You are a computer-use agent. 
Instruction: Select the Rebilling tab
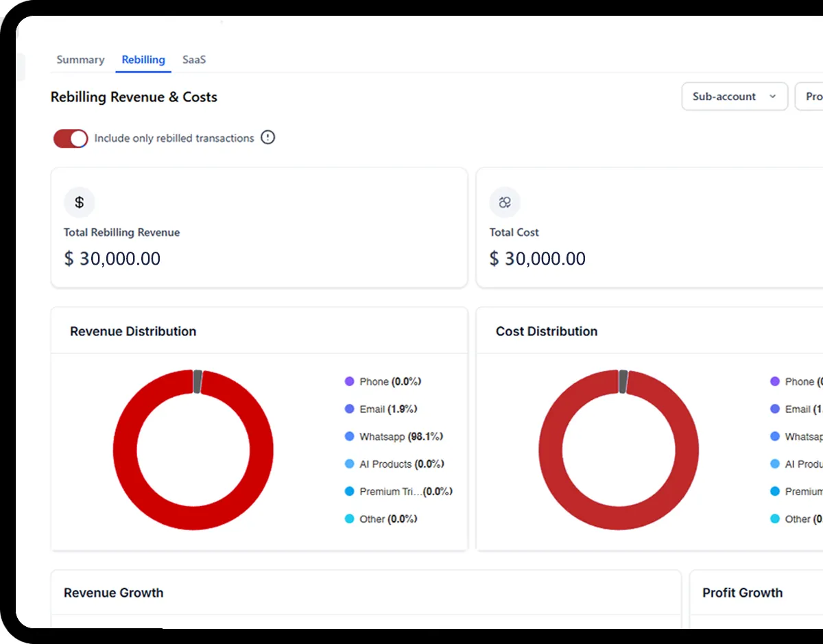[143, 60]
